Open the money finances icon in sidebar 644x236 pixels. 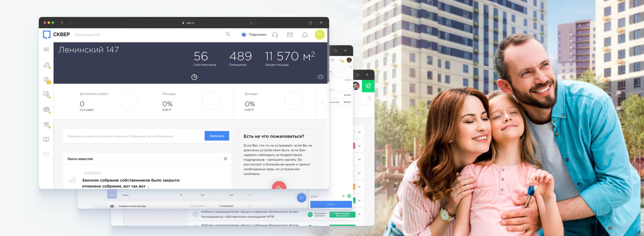[46, 110]
